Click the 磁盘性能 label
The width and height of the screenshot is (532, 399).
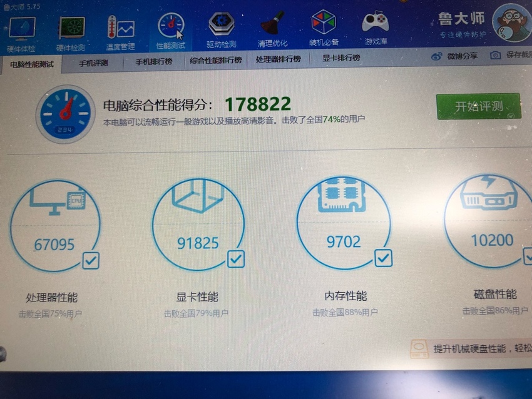pos(495,294)
